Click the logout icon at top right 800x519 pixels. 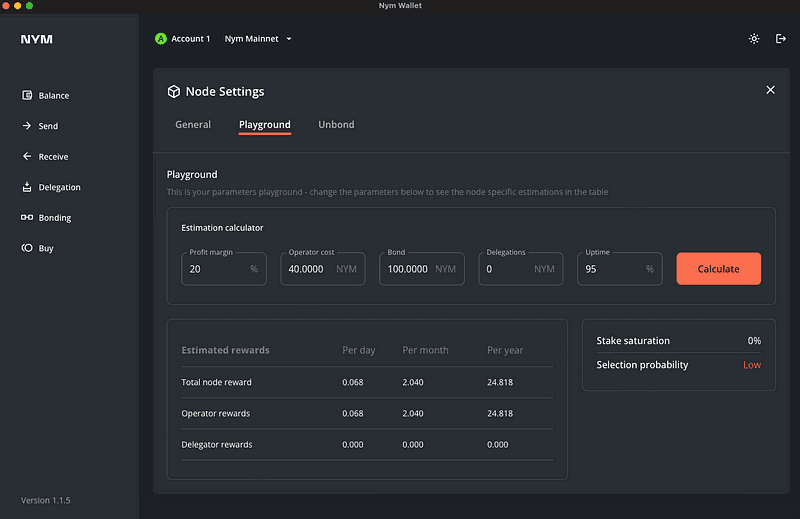(781, 39)
